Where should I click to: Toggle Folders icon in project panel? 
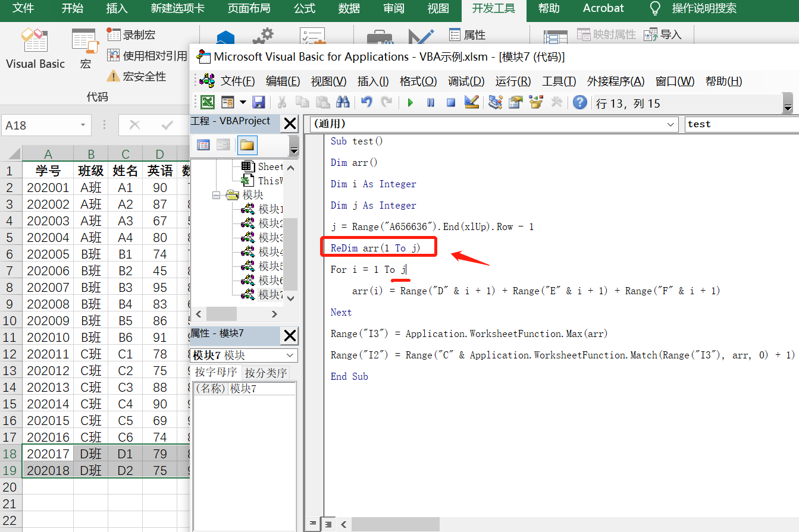tap(247, 145)
